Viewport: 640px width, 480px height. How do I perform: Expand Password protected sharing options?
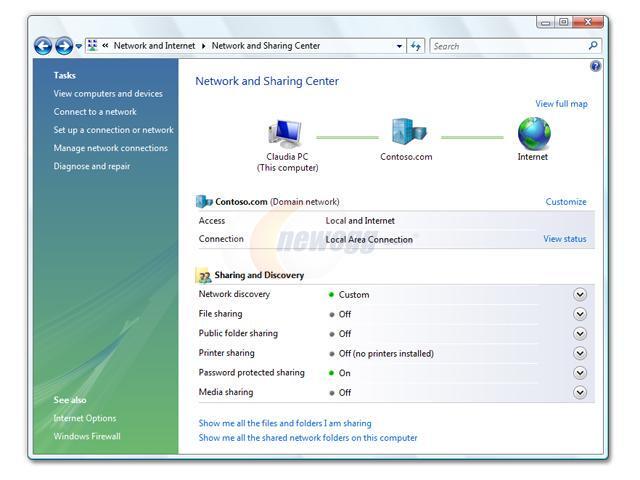(x=580, y=373)
